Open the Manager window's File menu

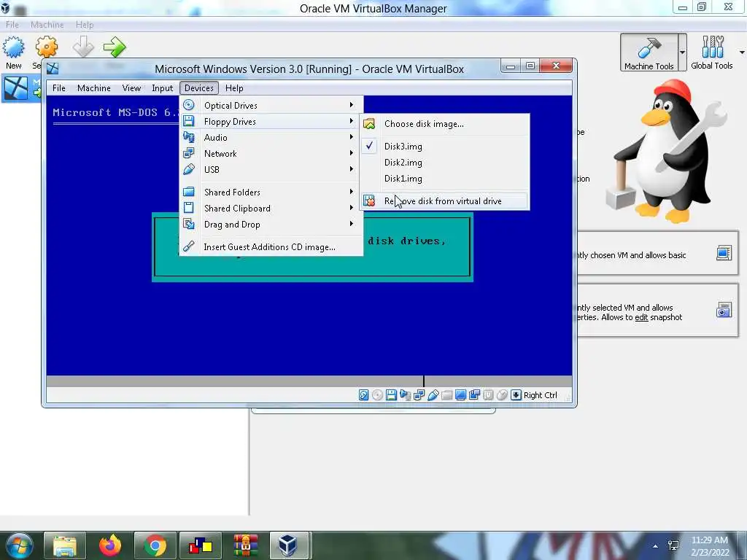point(12,25)
